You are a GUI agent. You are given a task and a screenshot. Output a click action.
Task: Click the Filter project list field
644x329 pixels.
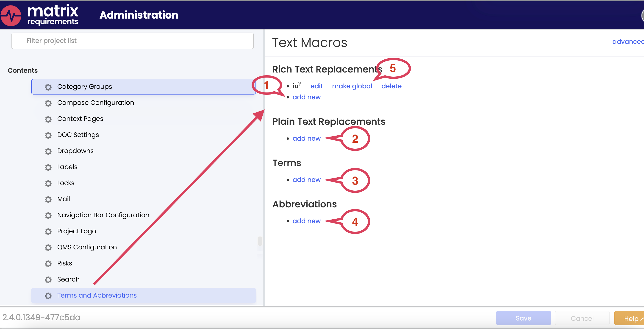coord(132,41)
